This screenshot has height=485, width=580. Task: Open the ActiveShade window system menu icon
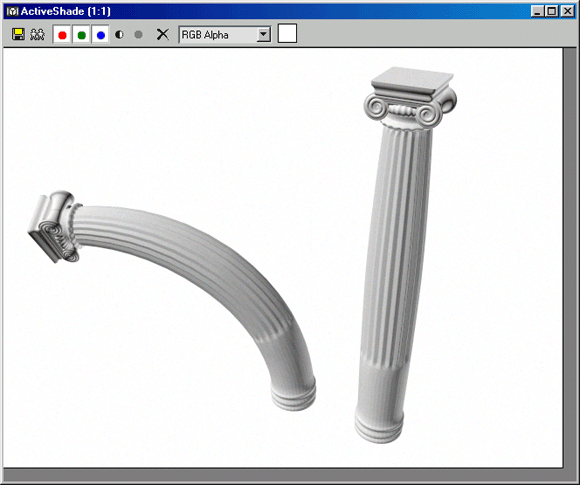(x=13, y=11)
